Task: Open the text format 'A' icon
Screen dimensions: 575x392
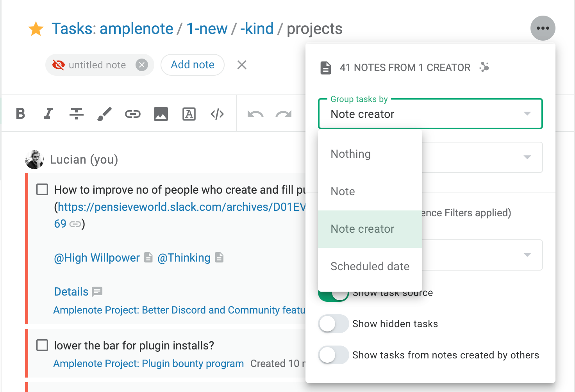Action: pyautogui.click(x=189, y=114)
